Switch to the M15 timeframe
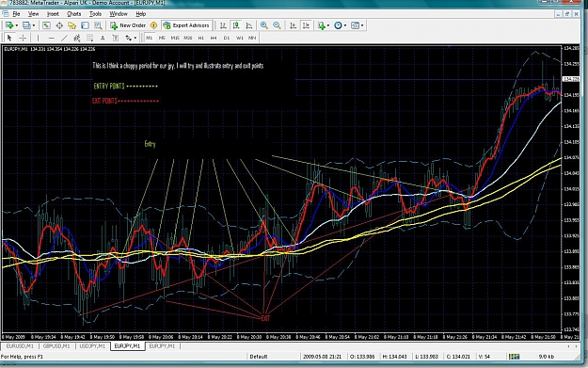This screenshot has height=368, width=588. click(x=175, y=38)
